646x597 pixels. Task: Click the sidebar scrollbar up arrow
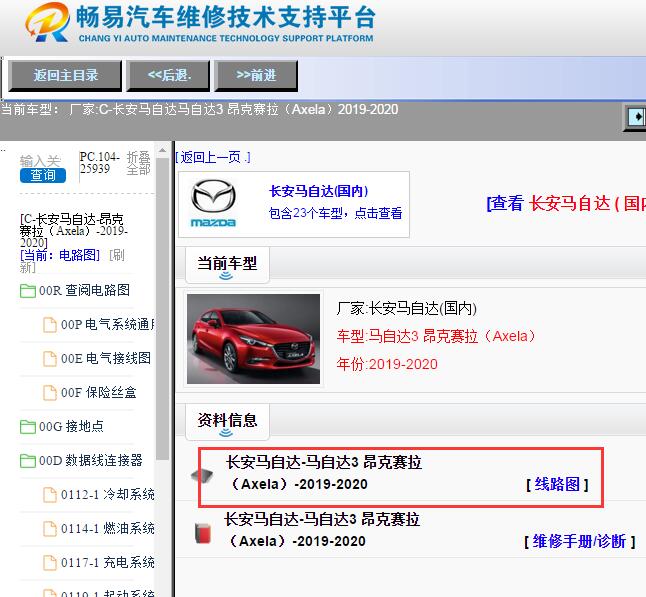[162, 150]
